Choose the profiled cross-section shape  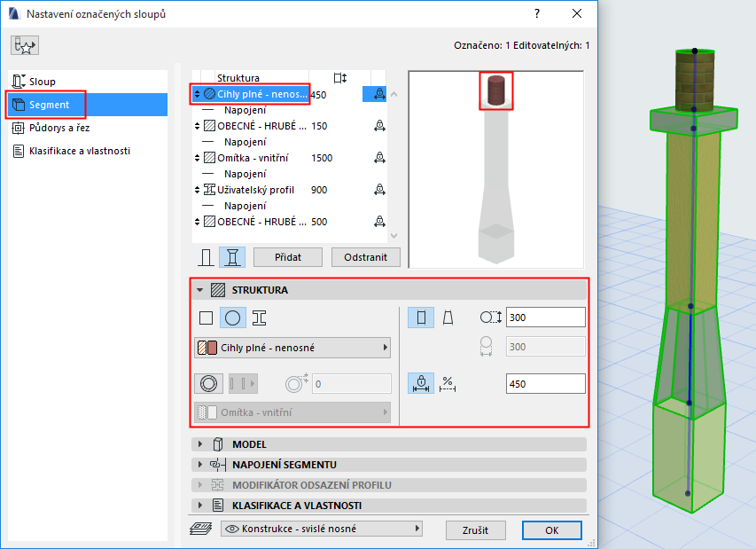[258, 317]
